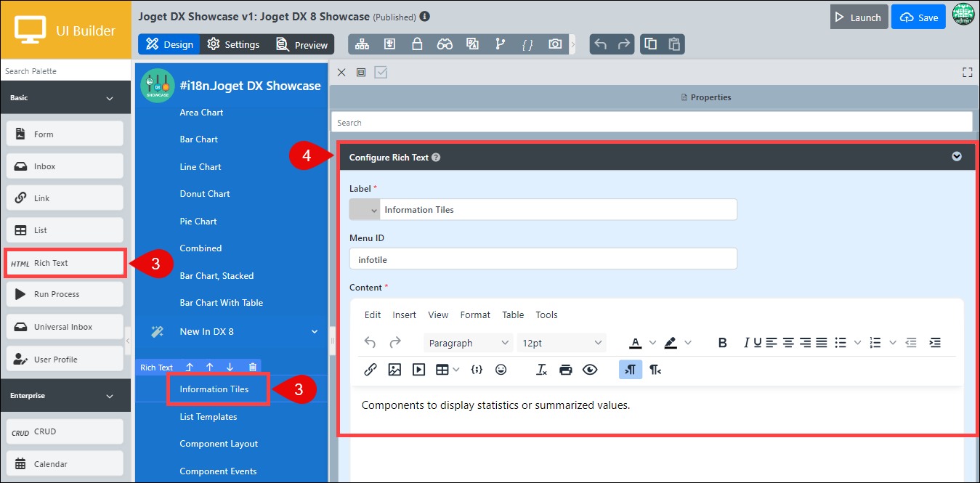Screen dimensions: 980x483
Task: Collapse the Configure Rich Text section
Action: [x=957, y=157]
